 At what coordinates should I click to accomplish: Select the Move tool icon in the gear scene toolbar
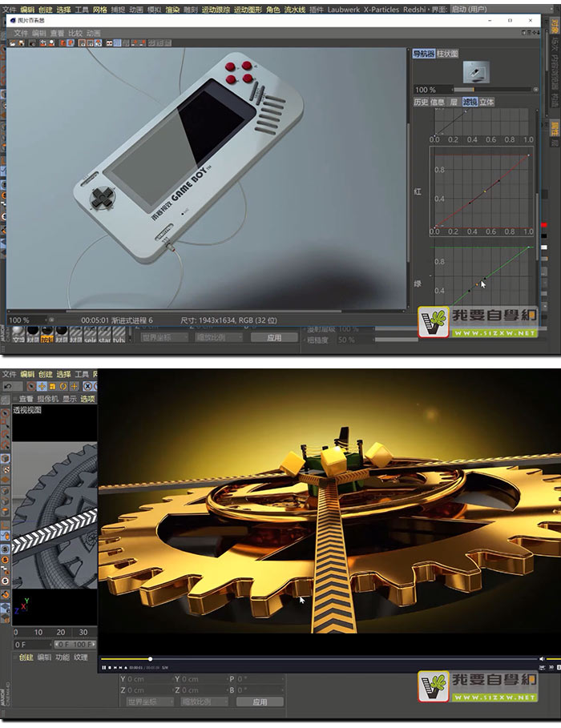[x=42, y=386]
